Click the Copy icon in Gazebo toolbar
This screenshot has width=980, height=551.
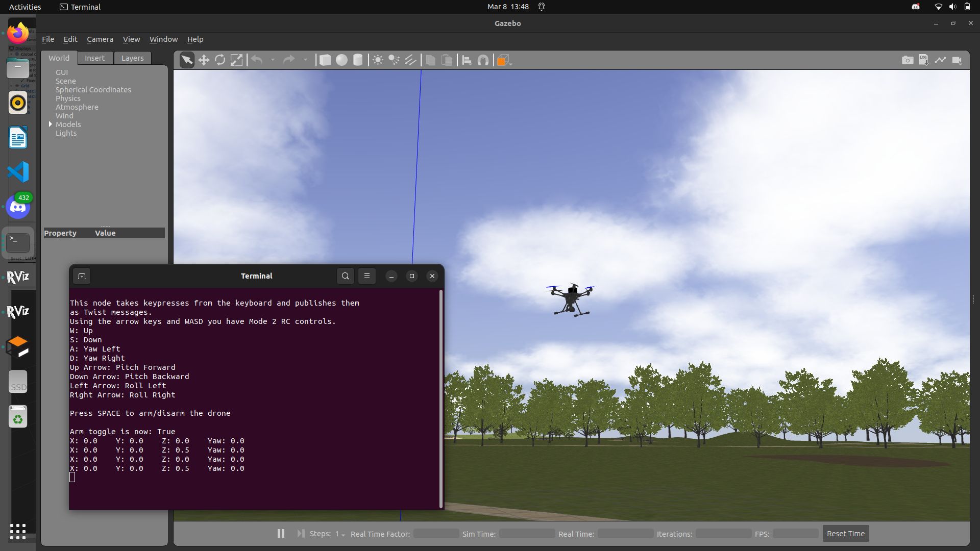[x=430, y=60]
